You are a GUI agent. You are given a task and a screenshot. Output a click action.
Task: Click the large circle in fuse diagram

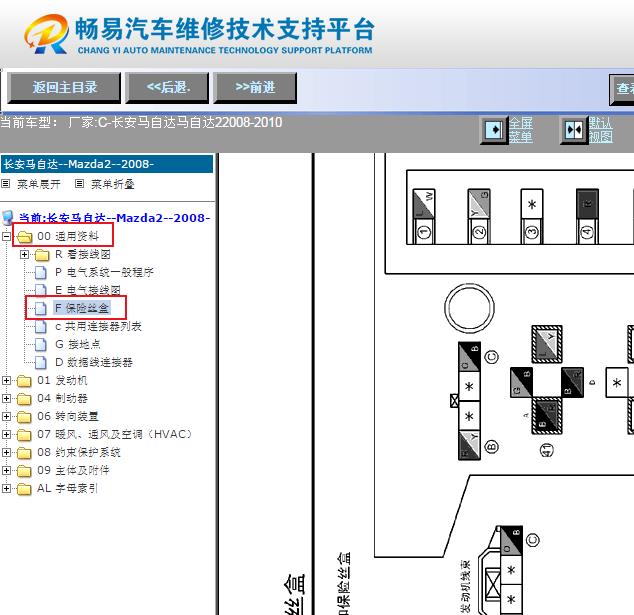tap(469, 308)
